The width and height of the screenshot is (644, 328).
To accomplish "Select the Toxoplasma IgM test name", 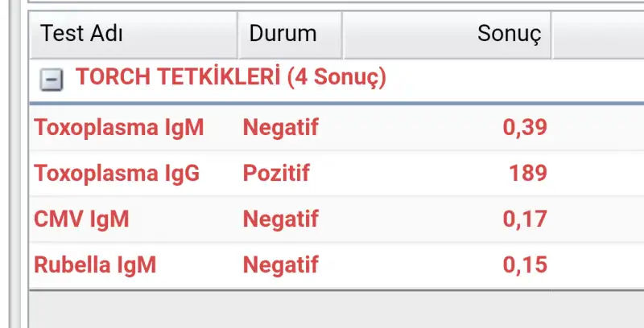I will [x=119, y=127].
